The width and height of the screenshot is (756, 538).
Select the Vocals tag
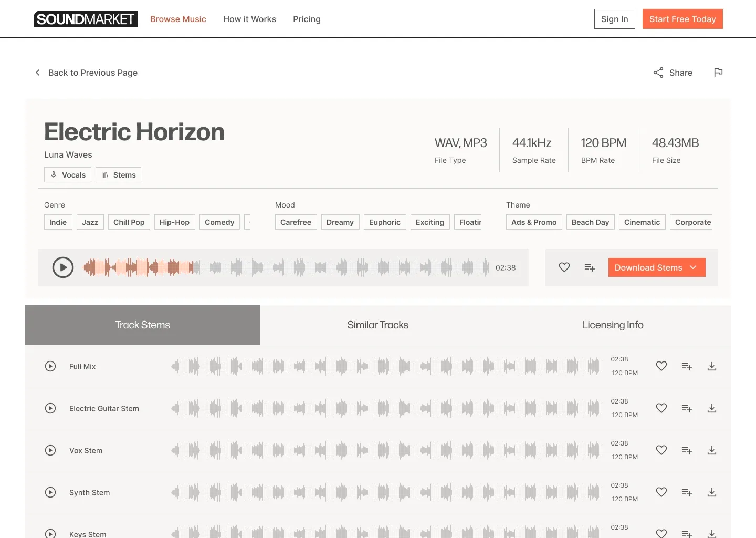[68, 175]
